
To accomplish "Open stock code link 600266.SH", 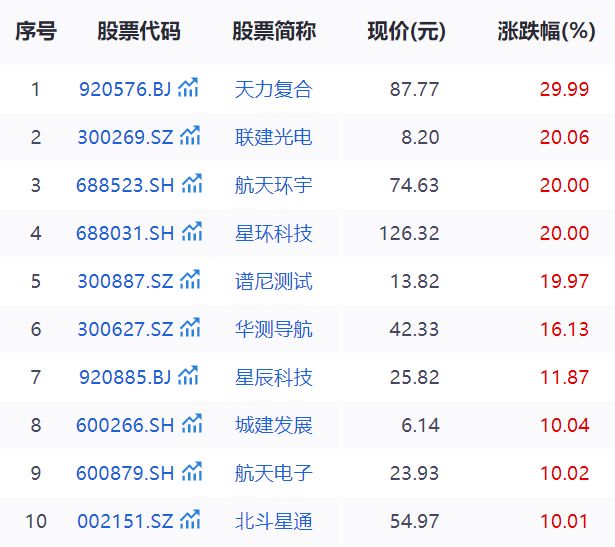I will pos(125,425).
